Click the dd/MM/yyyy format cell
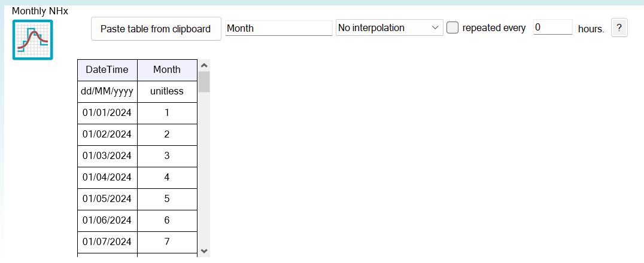The image size is (644, 263). [107, 91]
